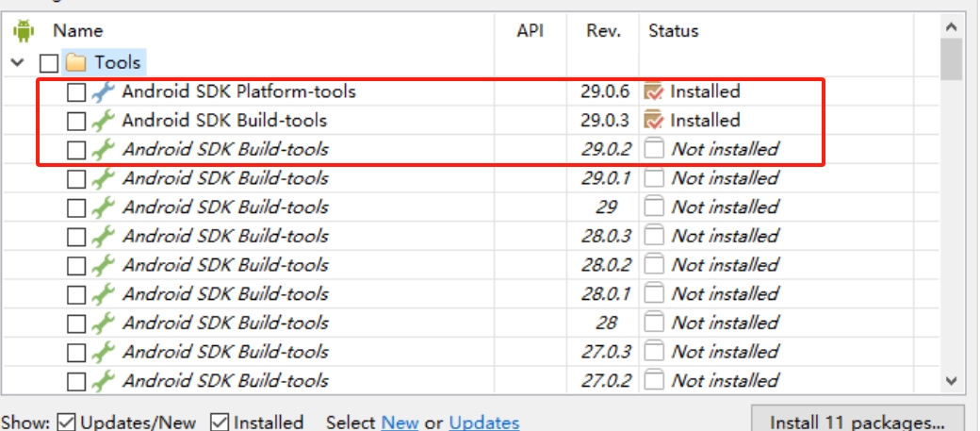Check Build-tools 27.0.3 checkbox
The width and height of the screenshot is (980, 431).
tap(76, 352)
